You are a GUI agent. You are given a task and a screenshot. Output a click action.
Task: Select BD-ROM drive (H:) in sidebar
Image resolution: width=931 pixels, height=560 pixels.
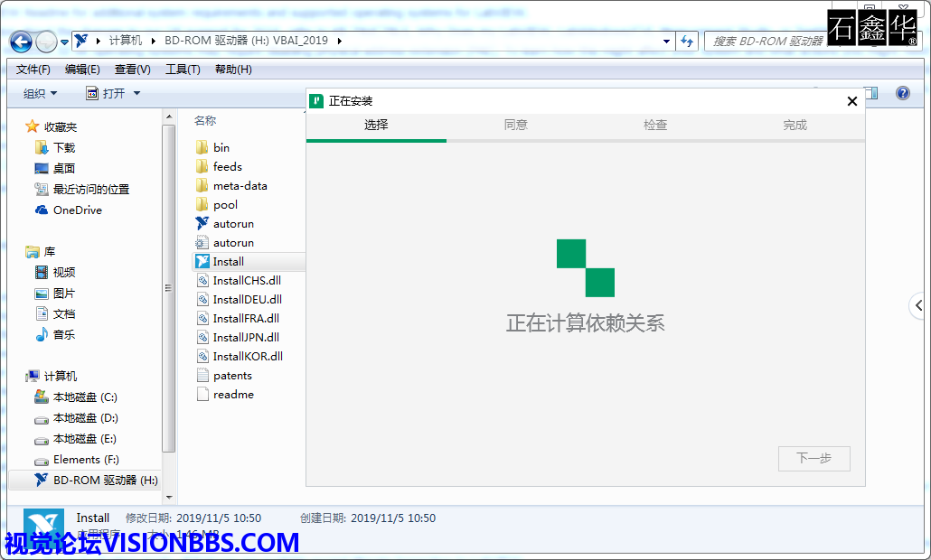coord(105,481)
